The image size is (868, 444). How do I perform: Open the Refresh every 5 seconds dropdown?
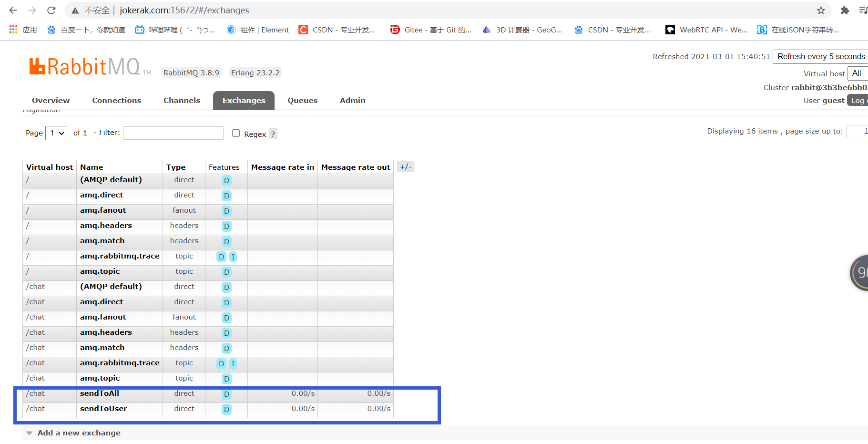[x=820, y=56]
